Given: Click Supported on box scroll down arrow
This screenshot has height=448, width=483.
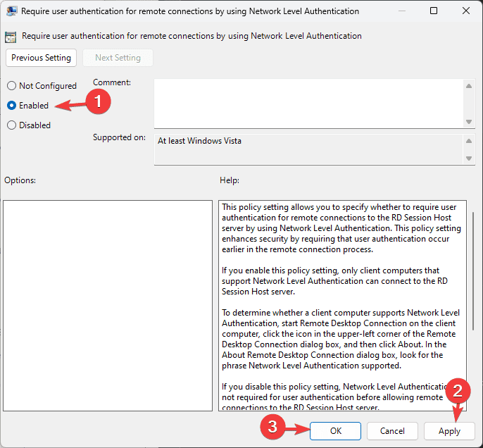Looking at the screenshot, I should pos(469,158).
